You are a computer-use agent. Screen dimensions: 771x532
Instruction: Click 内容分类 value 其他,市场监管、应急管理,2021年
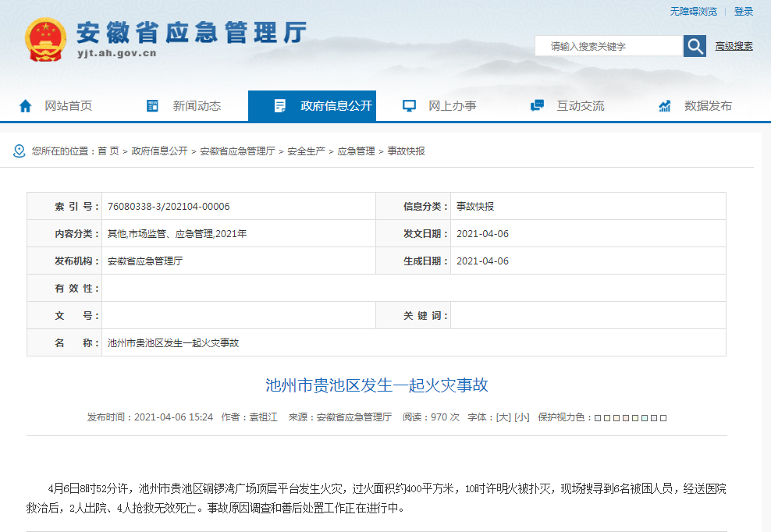click(177, 233)
